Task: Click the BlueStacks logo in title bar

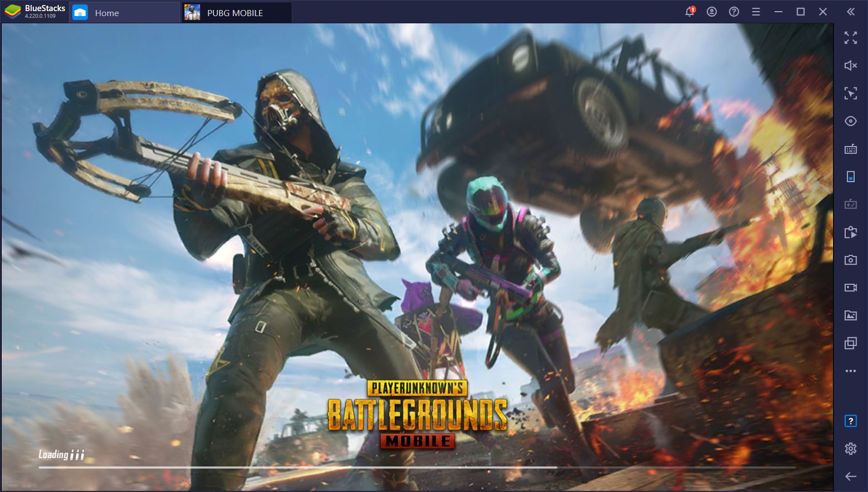Action: tap(12, 12)
